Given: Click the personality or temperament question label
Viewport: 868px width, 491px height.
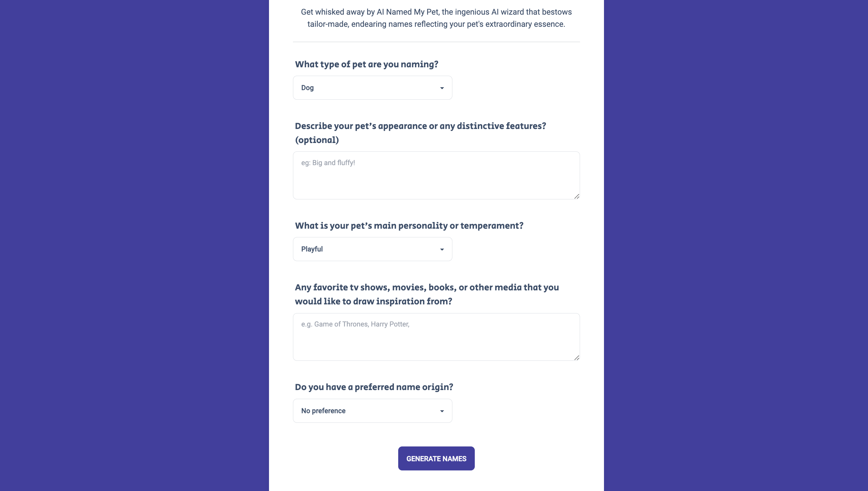Looking at the screenshot, I should tap(409, 226).
